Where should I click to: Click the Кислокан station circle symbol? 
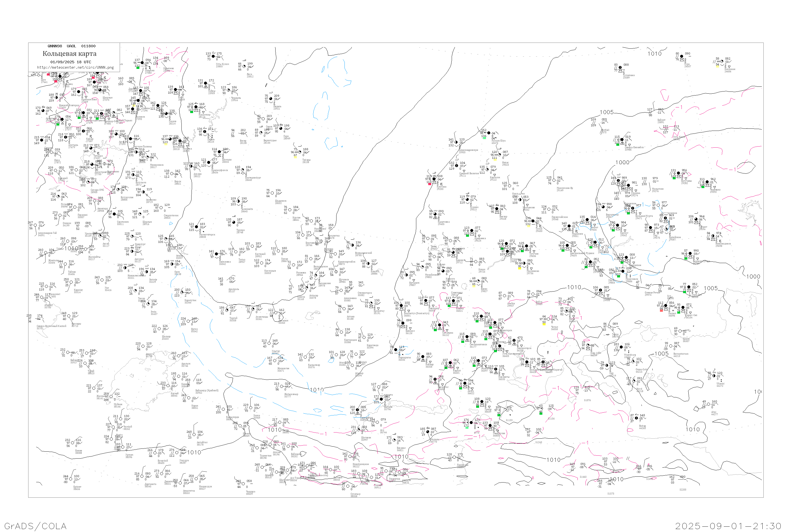point(722,62)
